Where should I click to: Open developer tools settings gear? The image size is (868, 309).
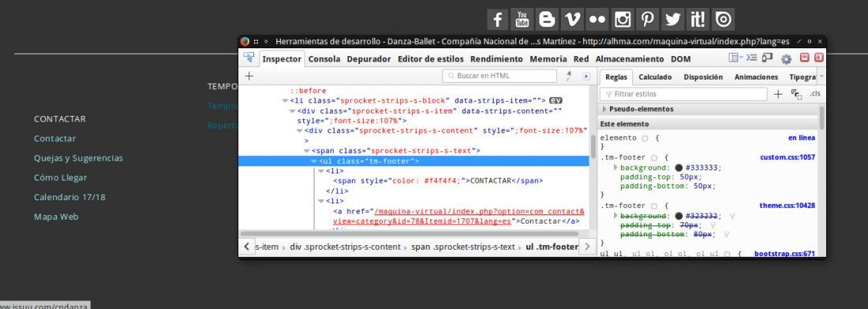pos(786,58)
